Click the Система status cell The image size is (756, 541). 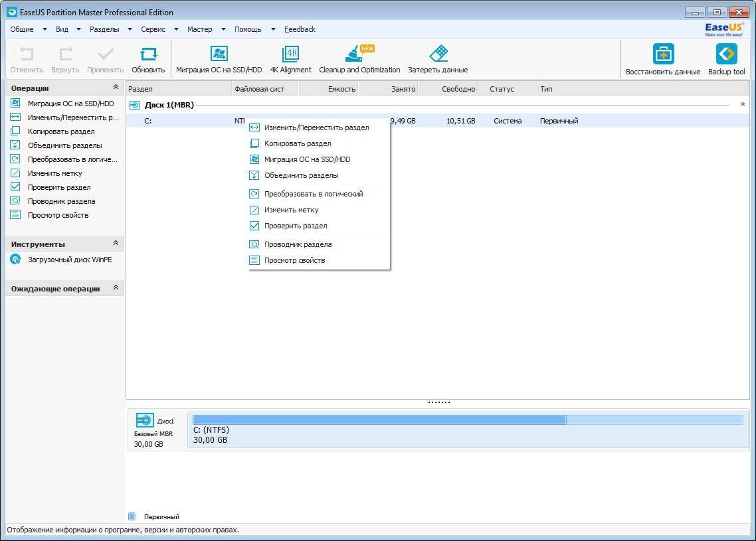(508, 121)
